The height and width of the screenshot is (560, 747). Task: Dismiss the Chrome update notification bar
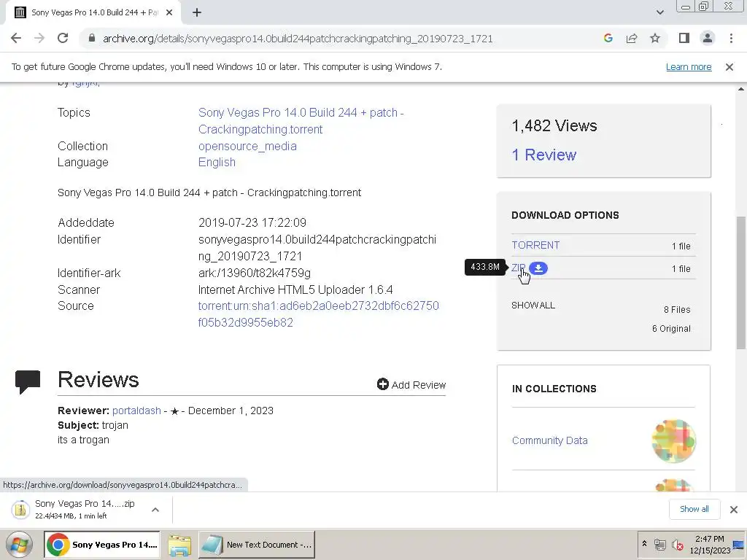(729, 67)
